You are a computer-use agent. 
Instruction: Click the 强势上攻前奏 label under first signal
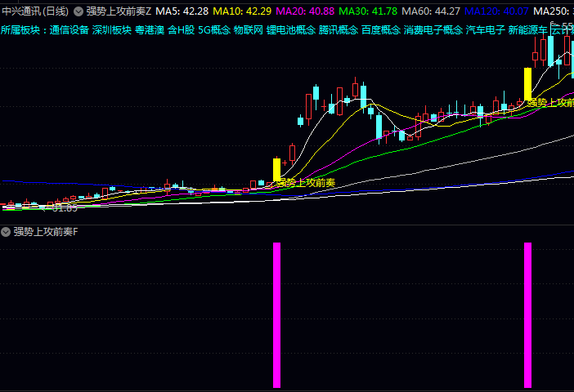306,182
